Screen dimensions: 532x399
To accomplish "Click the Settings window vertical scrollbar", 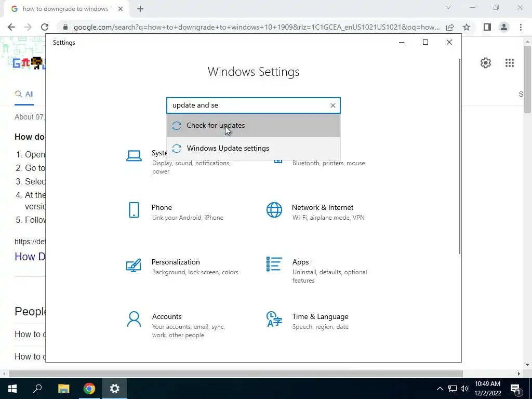I will tap(460, 156).
